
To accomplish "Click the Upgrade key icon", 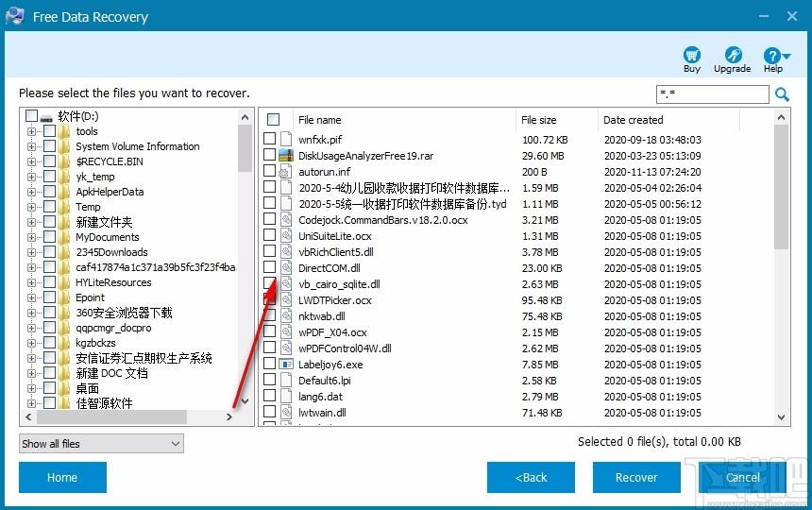I will (x=733, y=55).
